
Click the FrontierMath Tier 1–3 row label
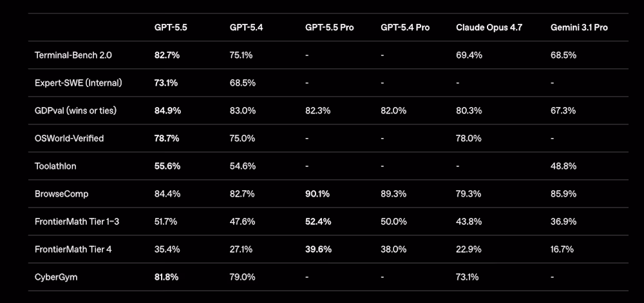pos(77,222)
